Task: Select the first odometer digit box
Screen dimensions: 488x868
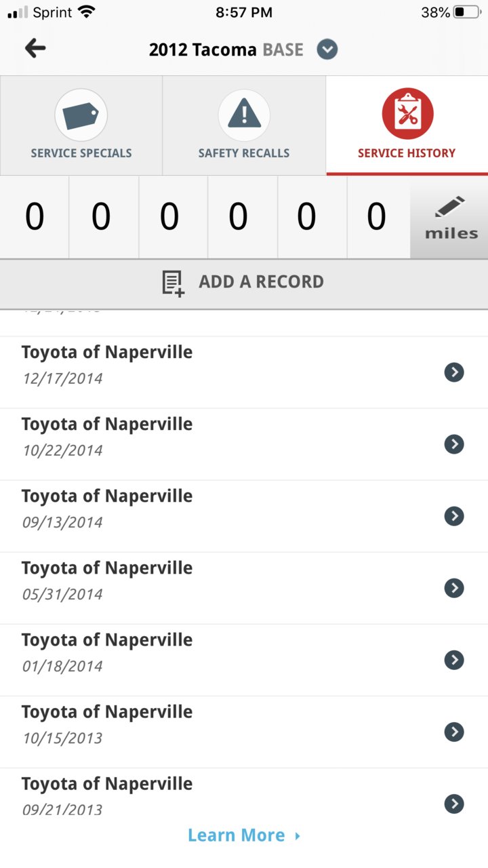Action: [x=35, y=218]
